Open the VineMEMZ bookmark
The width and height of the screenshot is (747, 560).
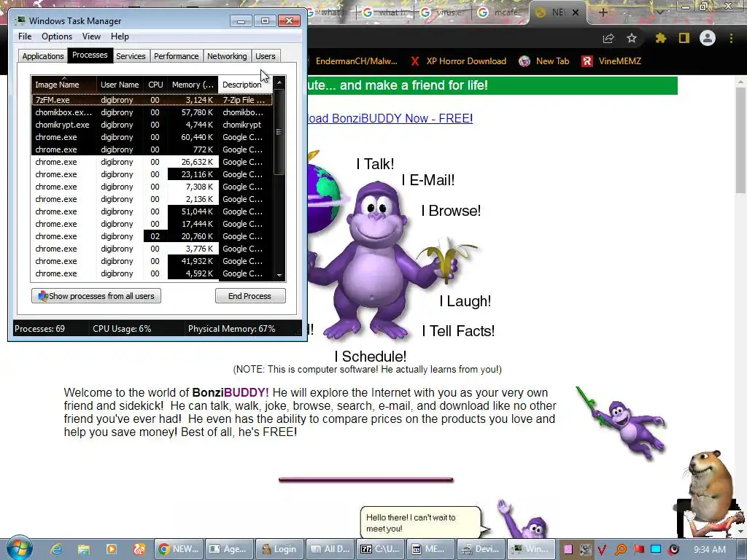[x=612, y=61]
